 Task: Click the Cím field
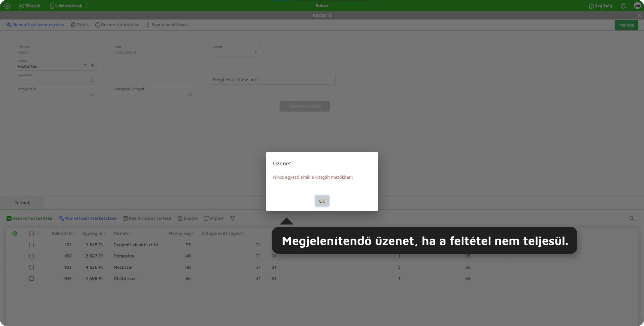(154, 51)
